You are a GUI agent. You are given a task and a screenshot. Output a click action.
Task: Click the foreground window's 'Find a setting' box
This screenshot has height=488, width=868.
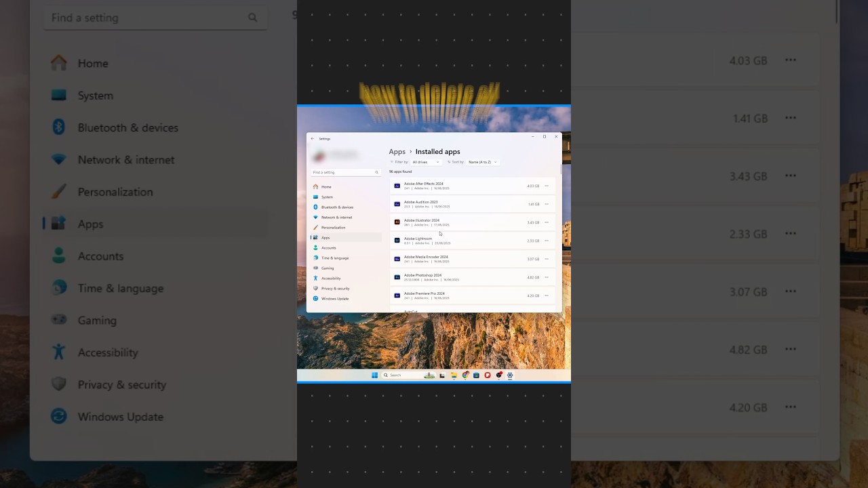point(346,172)
